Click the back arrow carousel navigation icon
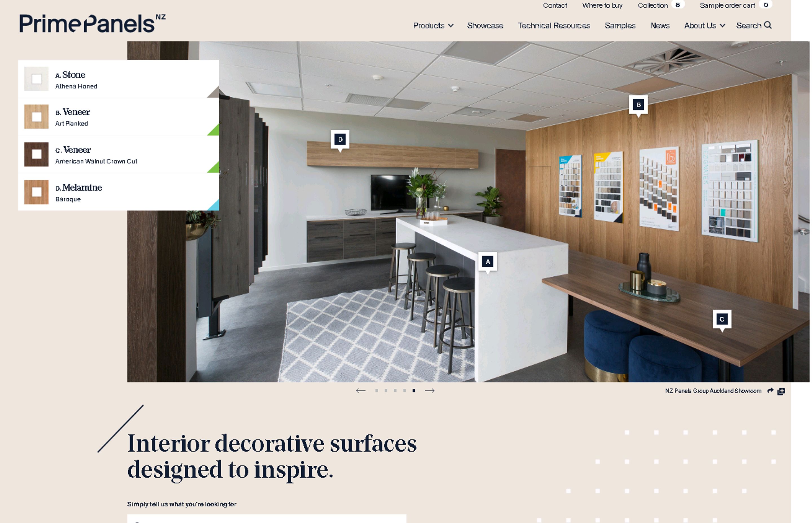This screenshot has width=812, height=523. coord(359,391)
